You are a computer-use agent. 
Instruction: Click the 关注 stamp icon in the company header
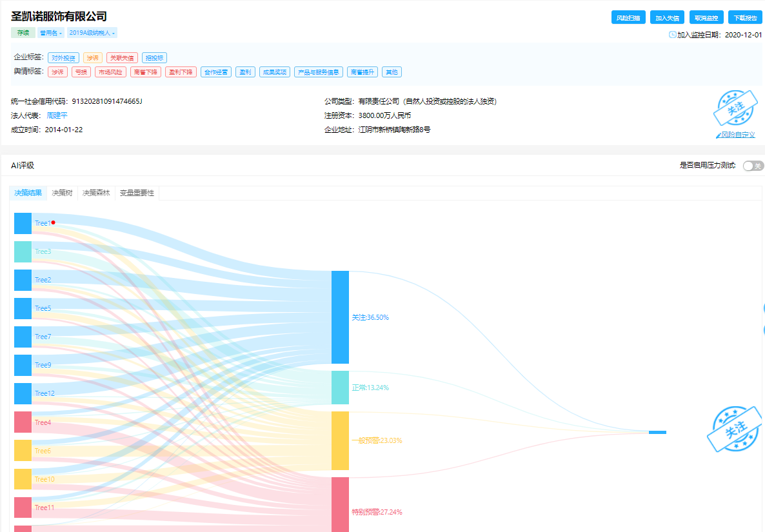tap(735, 108)
